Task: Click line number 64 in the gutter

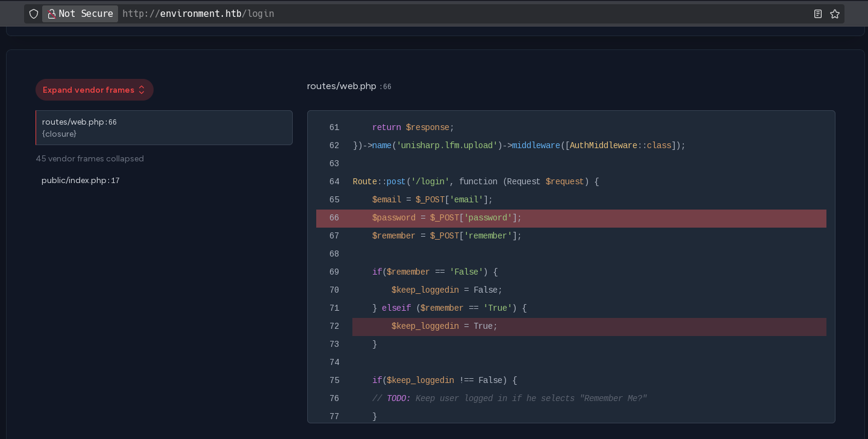Action: (334, 182)
